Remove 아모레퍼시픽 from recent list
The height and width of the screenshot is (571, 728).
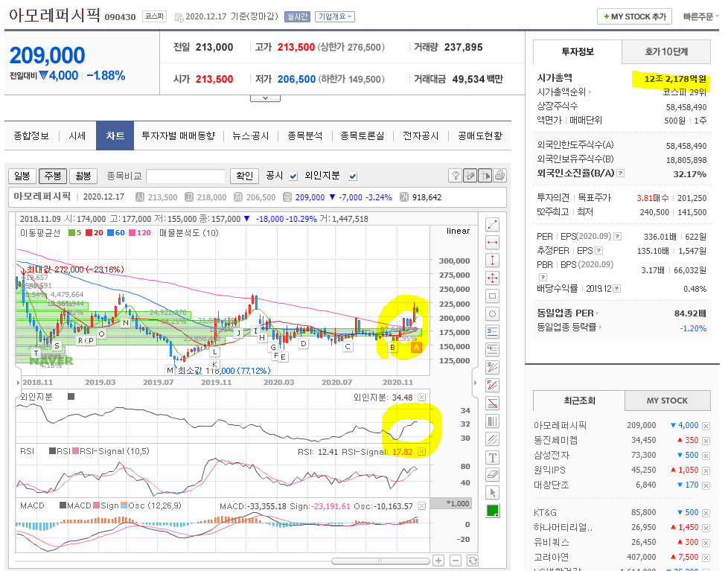point(706,426)
